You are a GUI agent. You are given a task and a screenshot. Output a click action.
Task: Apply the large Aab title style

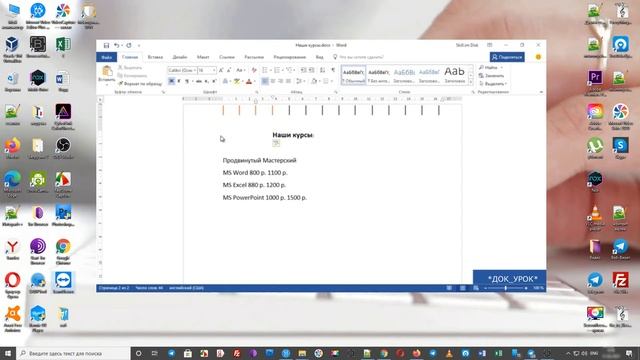click(x=454, y=75)
